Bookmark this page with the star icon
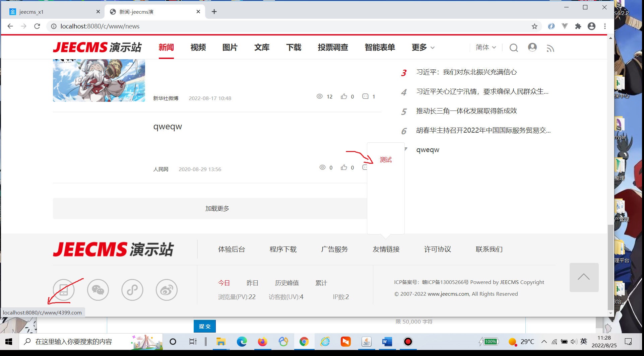 coord(534,26)
